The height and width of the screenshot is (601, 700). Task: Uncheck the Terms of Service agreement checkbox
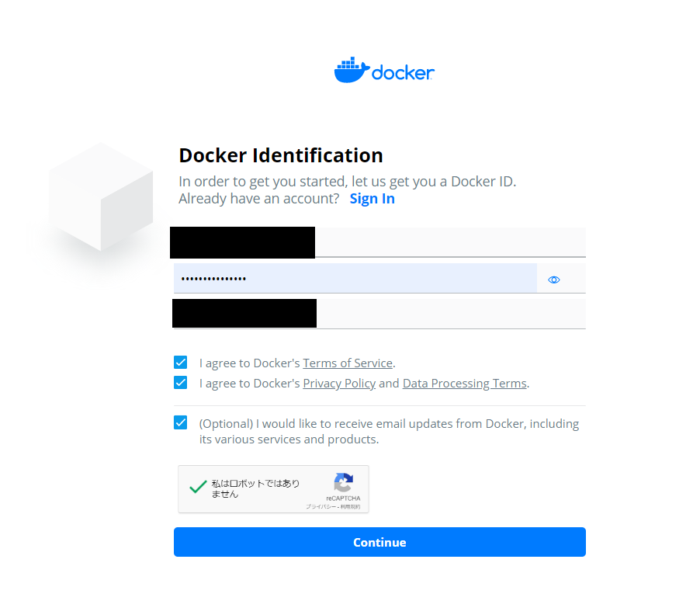[x=180, y=363]
